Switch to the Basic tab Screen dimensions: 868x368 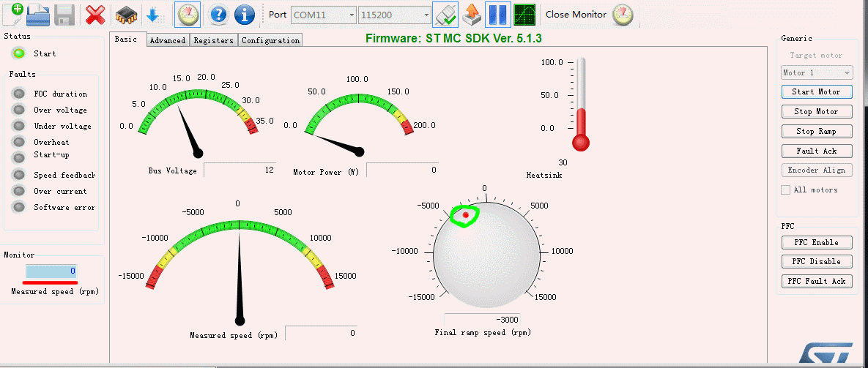pyautogui.click(x=126, y=40)
